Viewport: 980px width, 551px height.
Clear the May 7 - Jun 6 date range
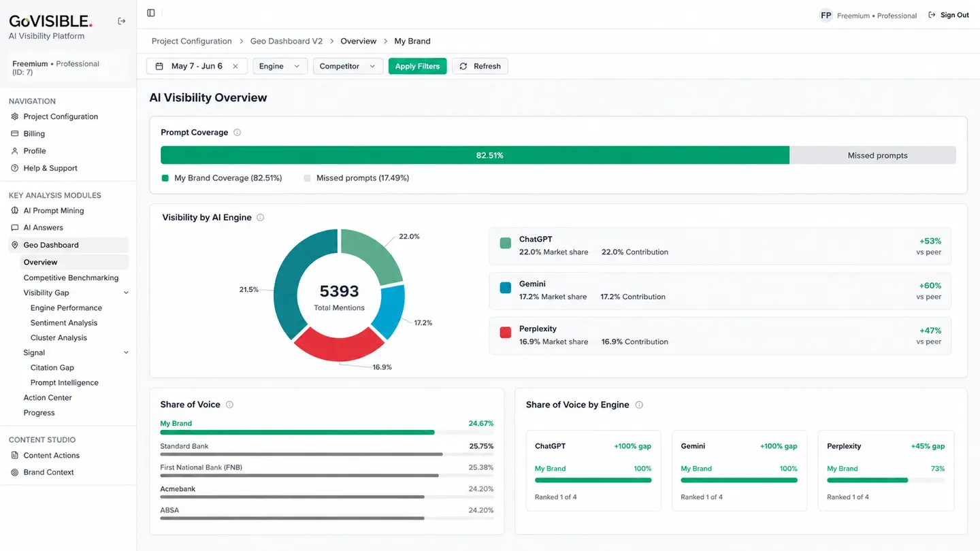tap(235, 66)
